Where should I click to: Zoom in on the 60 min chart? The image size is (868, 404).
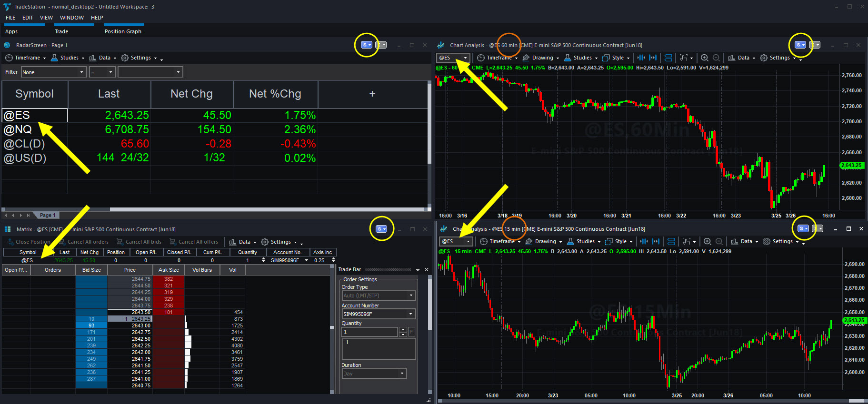tap(705, 58)
